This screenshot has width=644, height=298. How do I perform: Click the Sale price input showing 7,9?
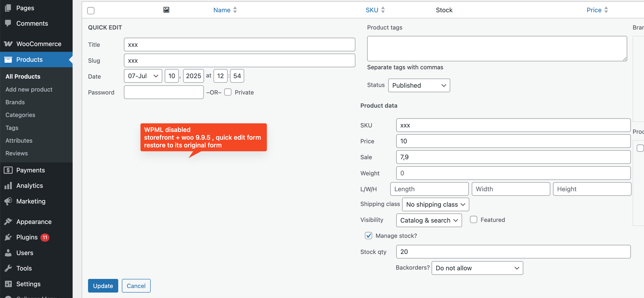pos(514,157)
